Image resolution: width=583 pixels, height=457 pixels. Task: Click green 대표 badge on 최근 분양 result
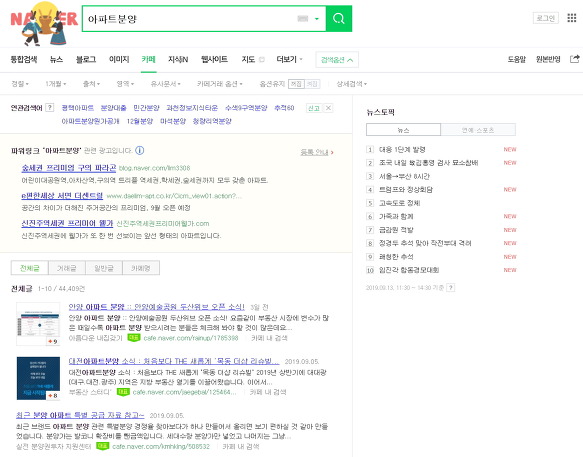point(102,446)
